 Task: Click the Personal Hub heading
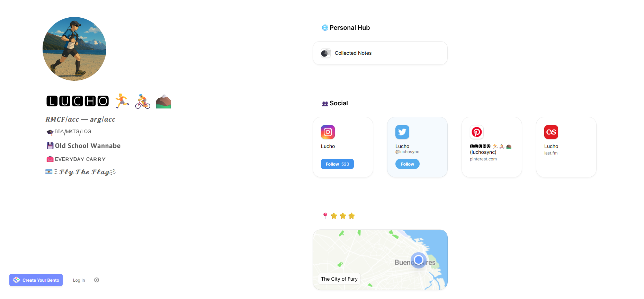[x=350, y=28]
